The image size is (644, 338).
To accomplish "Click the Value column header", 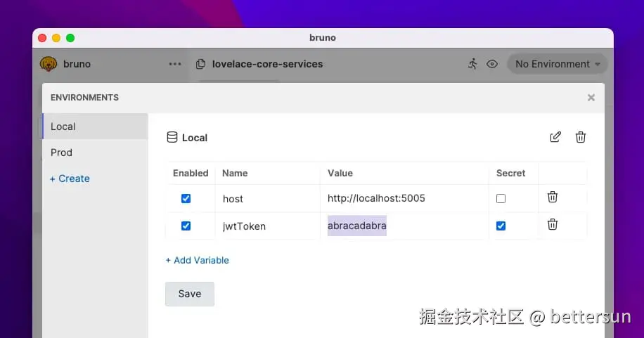I will click(340, 174).
